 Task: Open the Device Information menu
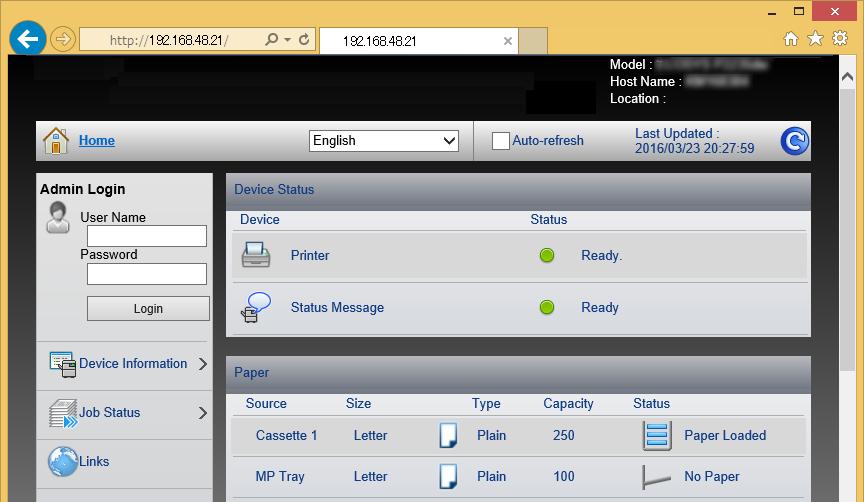[133, 364]
